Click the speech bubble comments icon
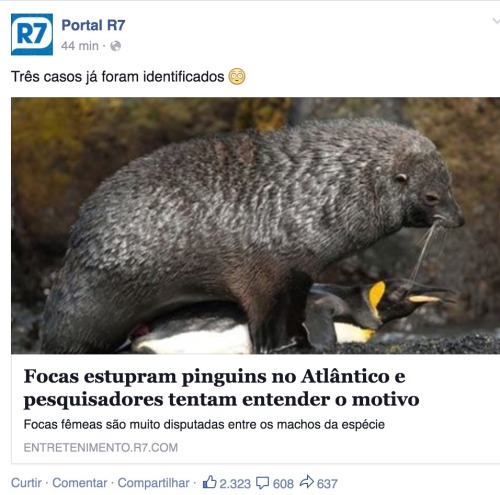 [x=262, y=483]
